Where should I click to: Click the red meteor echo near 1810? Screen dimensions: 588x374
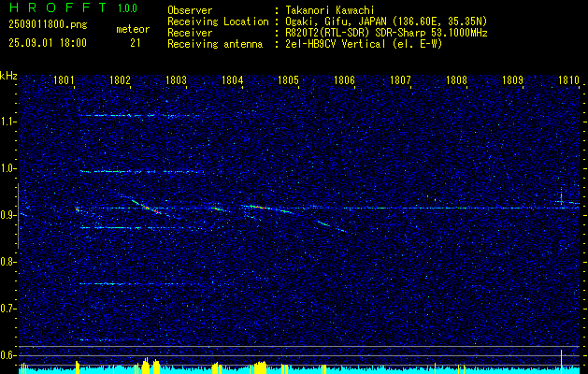[562, 200]
